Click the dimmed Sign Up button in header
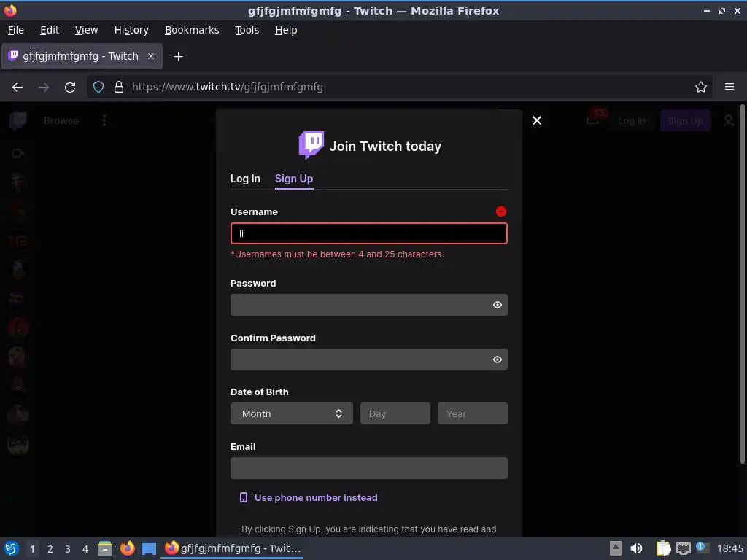This screenshot has width=747, height=560. [x=685, y=121]
